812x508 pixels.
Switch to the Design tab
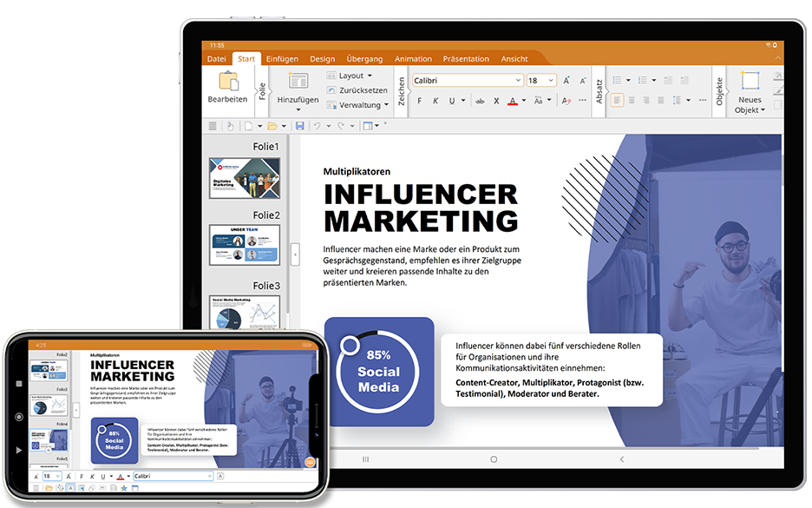click(x=322, y=58)
